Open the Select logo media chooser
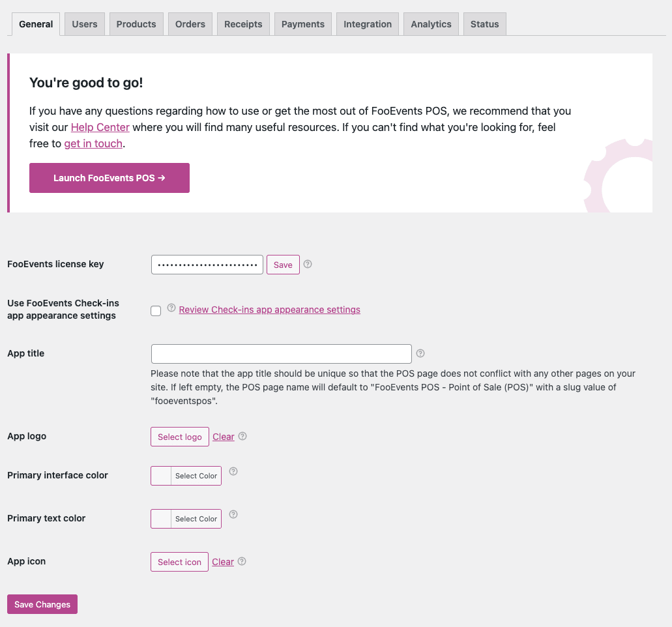 tap(179, 436)
